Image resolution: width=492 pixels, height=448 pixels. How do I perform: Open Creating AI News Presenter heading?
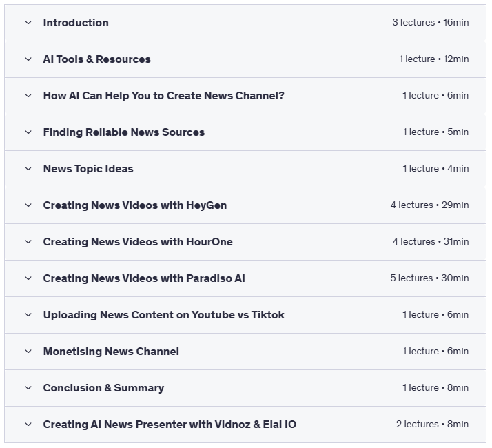(x=170, y=425)
